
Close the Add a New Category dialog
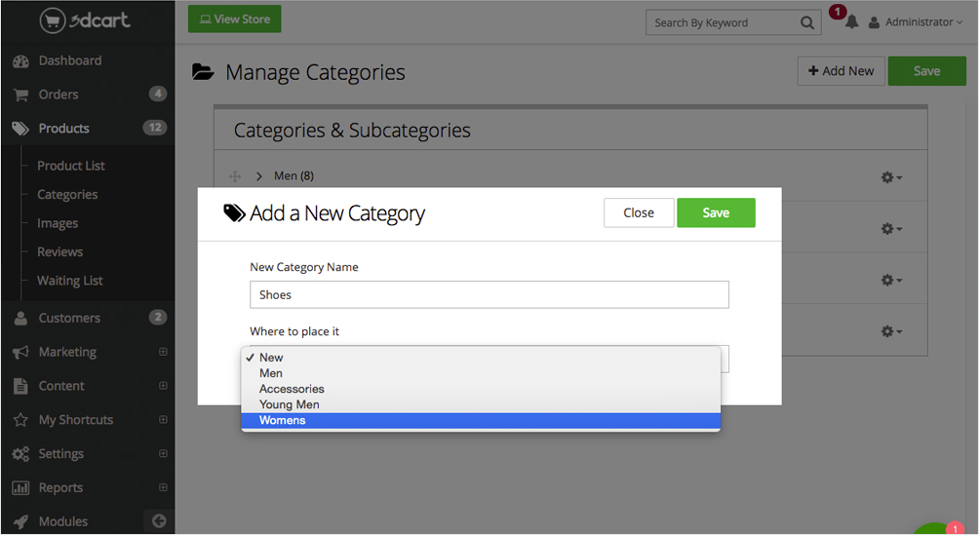pyautogui.click(x=639, y=212)
